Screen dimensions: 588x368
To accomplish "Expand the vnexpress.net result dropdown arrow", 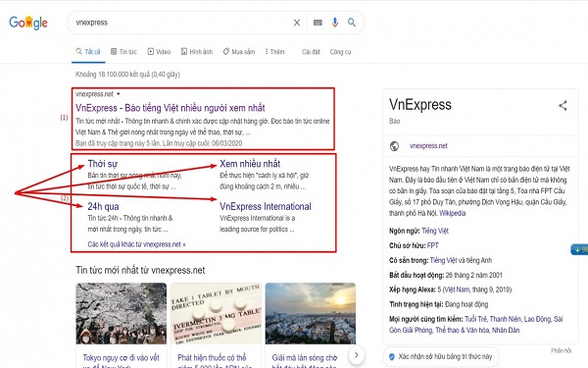I will coord(119,94).
